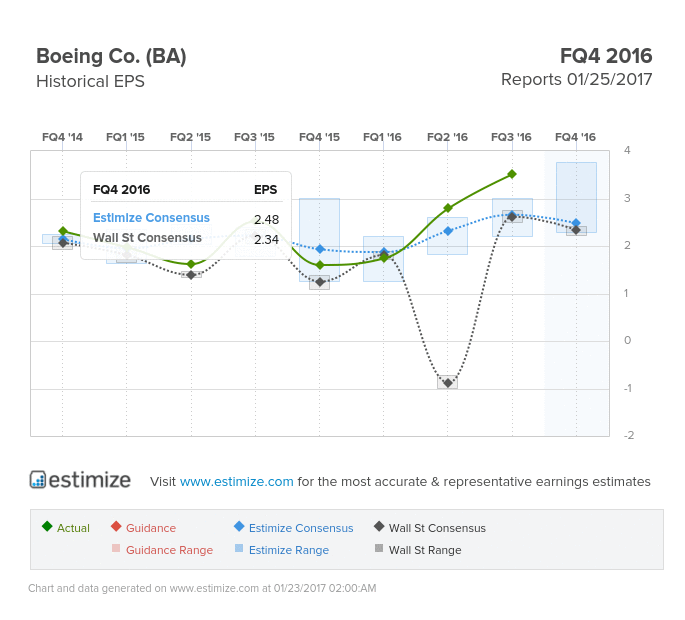This screenshot has width=685, height=620.
Task: Toggle the Actual series in legend
Action: (x=66, y=527)
